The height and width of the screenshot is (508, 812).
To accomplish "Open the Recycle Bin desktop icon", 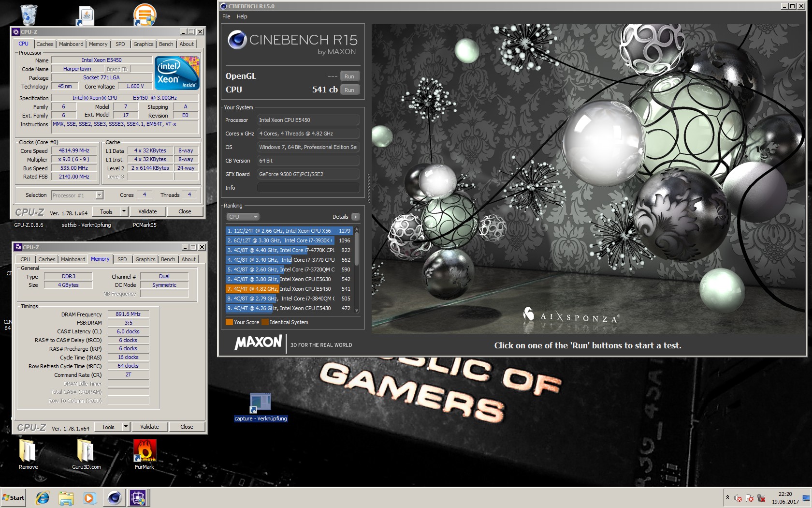I will tap(29, 15).
